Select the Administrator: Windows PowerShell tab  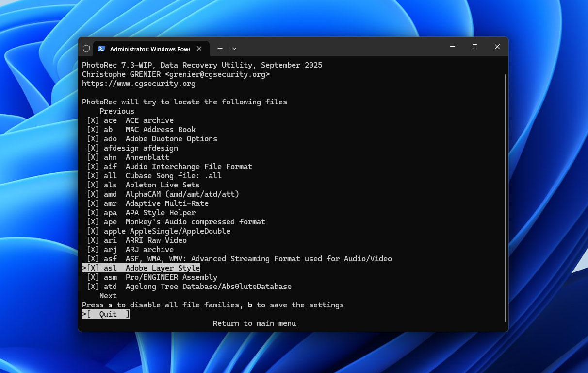click(151, 49)
